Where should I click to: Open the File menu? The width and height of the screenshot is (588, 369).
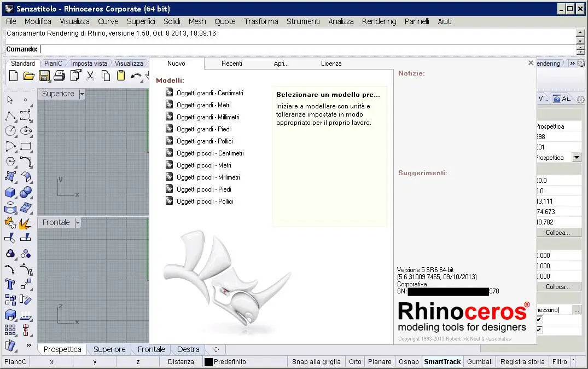tap(11, 21)
